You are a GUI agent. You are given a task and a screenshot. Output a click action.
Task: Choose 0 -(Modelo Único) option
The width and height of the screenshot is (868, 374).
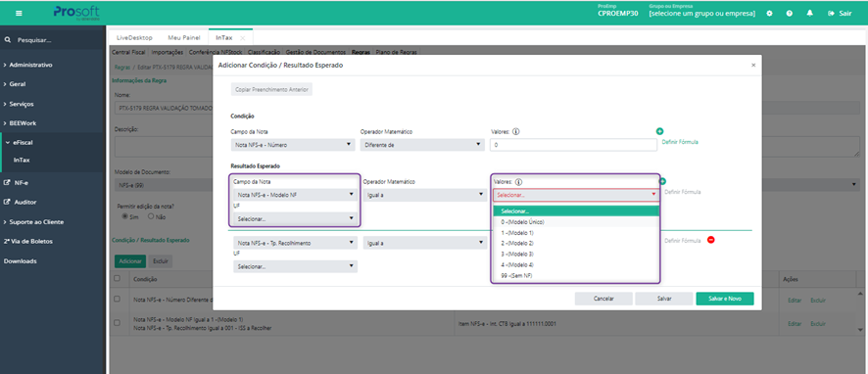576,222
